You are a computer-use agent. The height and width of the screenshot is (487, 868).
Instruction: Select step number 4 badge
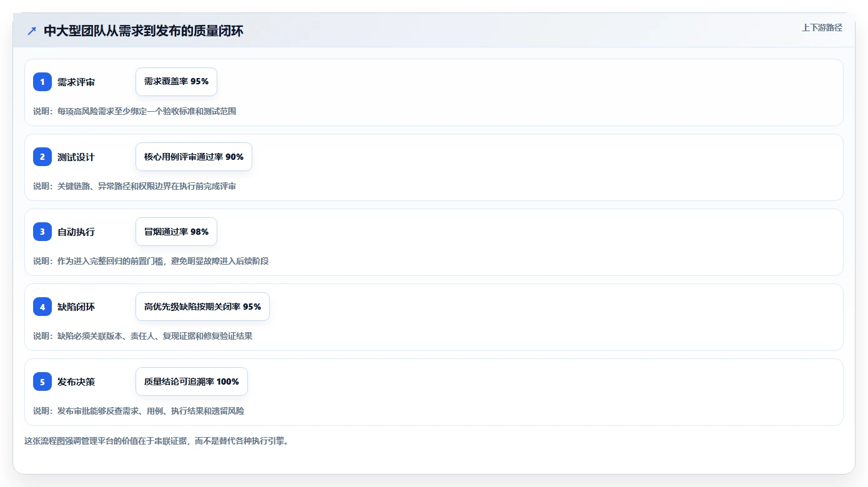[42, 307]
